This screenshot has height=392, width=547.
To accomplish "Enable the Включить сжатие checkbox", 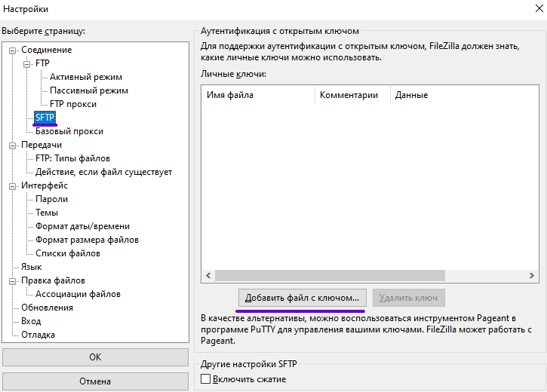I will point(206,379).
